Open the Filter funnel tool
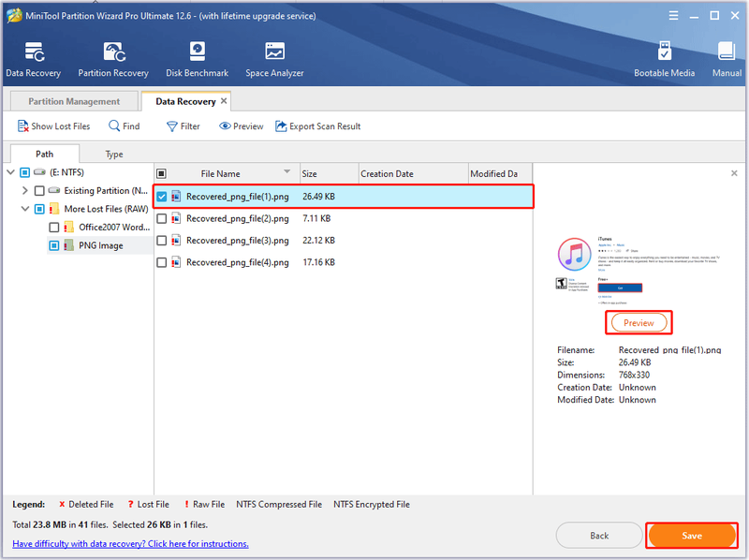This screenshot has height=560, width=749. point(171,126)
